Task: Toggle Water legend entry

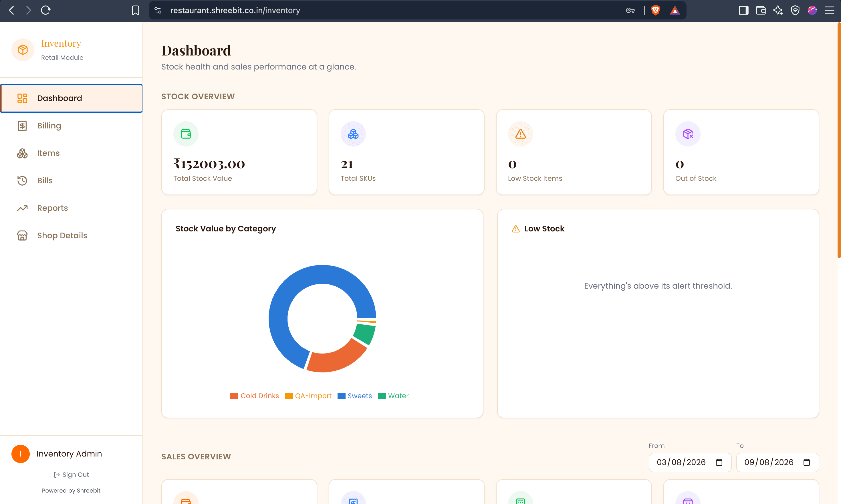Action: click(x=393, y=396)
